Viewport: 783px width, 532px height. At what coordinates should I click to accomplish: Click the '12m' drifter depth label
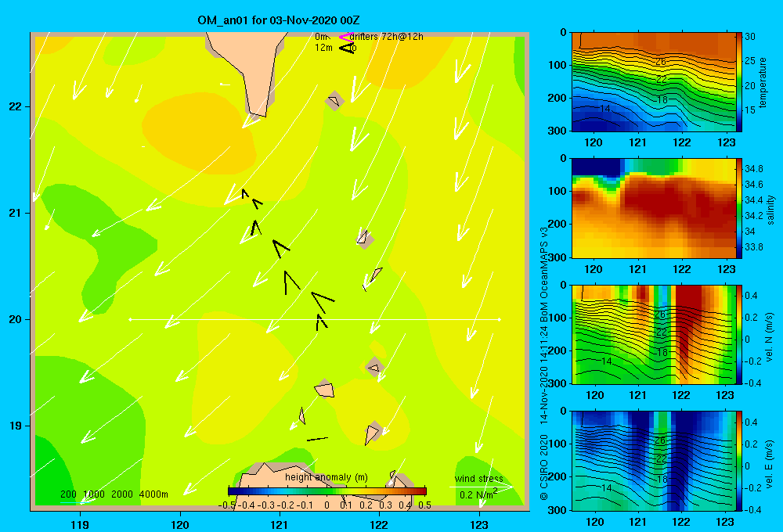click(x=323, y=48)
